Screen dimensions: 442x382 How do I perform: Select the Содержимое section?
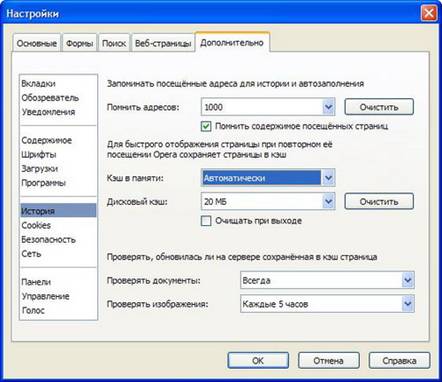46,140
